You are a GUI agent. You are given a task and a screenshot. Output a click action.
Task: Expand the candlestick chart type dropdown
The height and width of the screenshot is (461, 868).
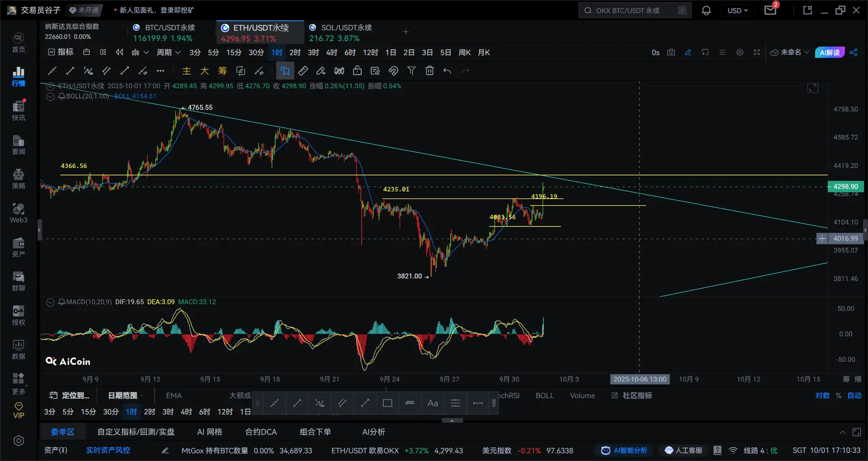[x=140, y=52]
